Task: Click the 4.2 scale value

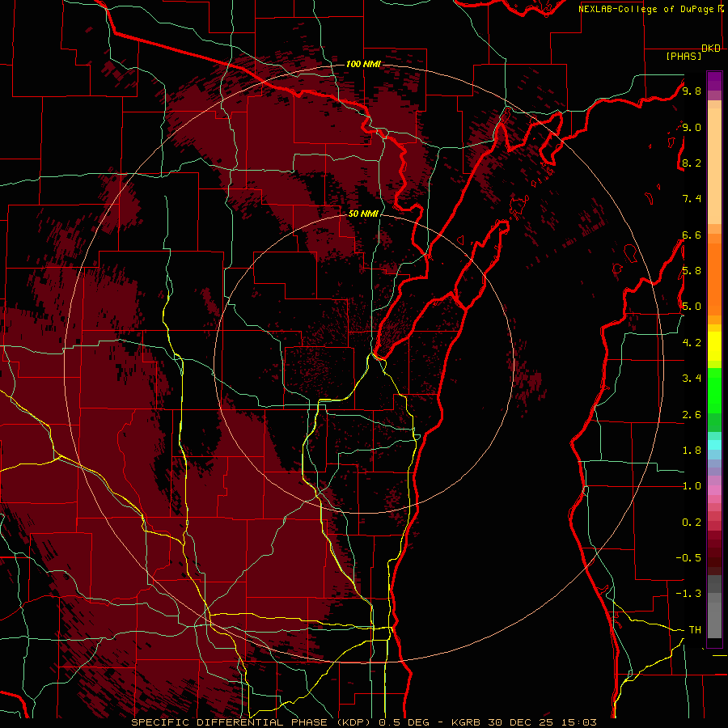Action: point(692,343)
